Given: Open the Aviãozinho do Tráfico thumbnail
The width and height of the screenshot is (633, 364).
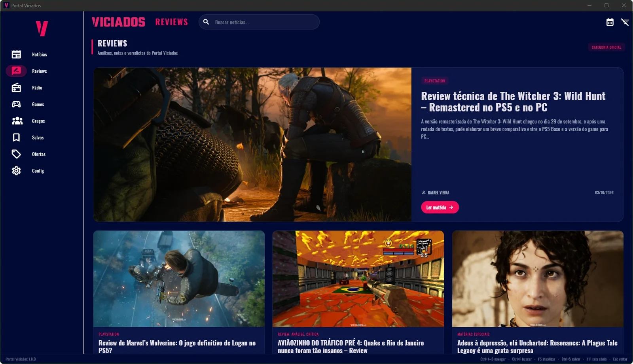Looking at the screenshot, I should point(358,279).
